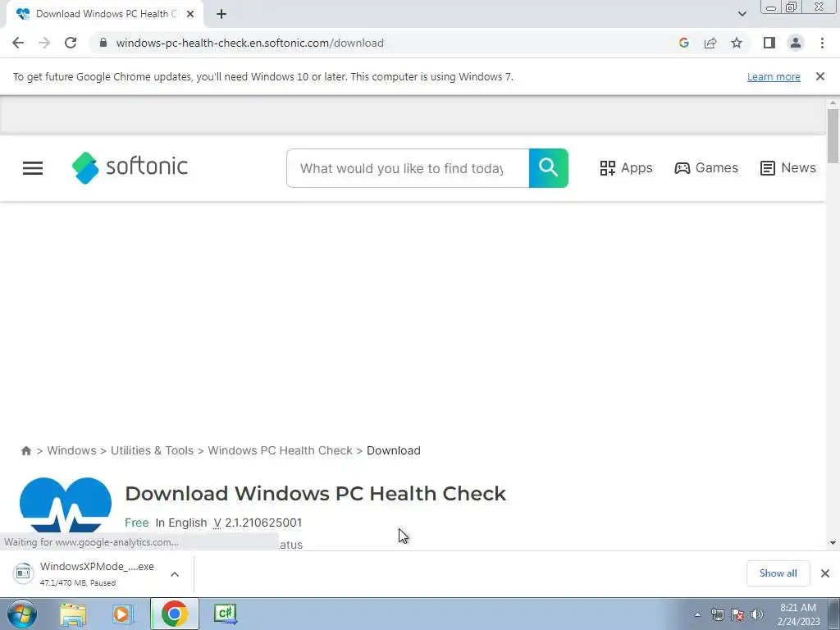
Task: Click the scrollbar down arrow
Action: coord(833,543)
